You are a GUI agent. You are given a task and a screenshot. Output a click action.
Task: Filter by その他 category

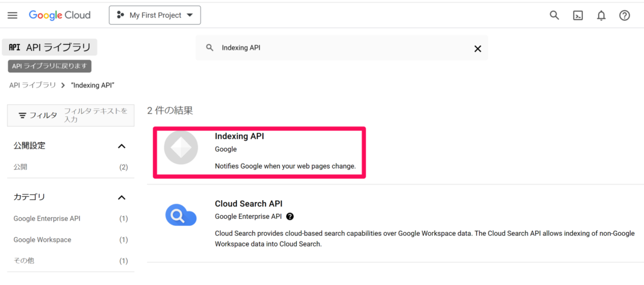pyautogui.click(x=24, y=260)
